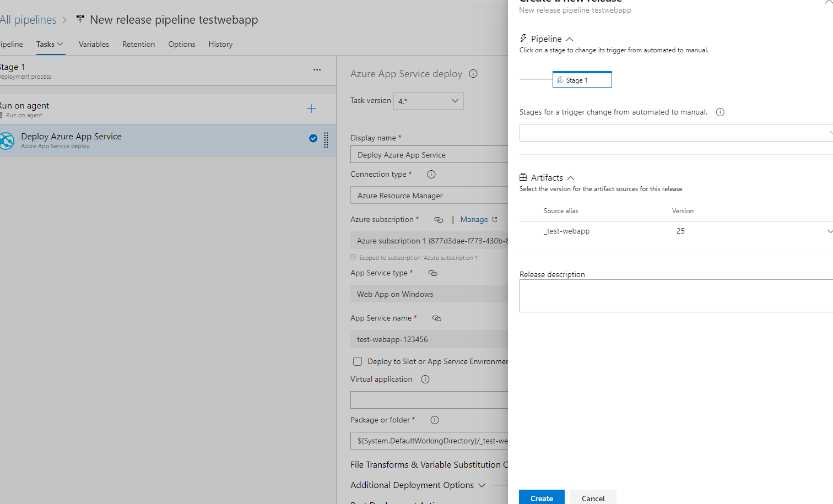The height and width of the screenshot is (504, 833).
Task: Click the Stage 1 ellipsis menu icon
Action: [x=317, y=70]
